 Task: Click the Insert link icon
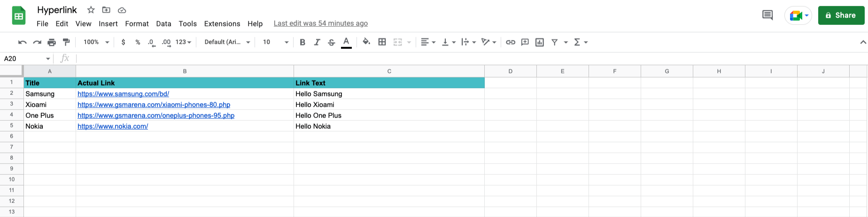[511, 42]
